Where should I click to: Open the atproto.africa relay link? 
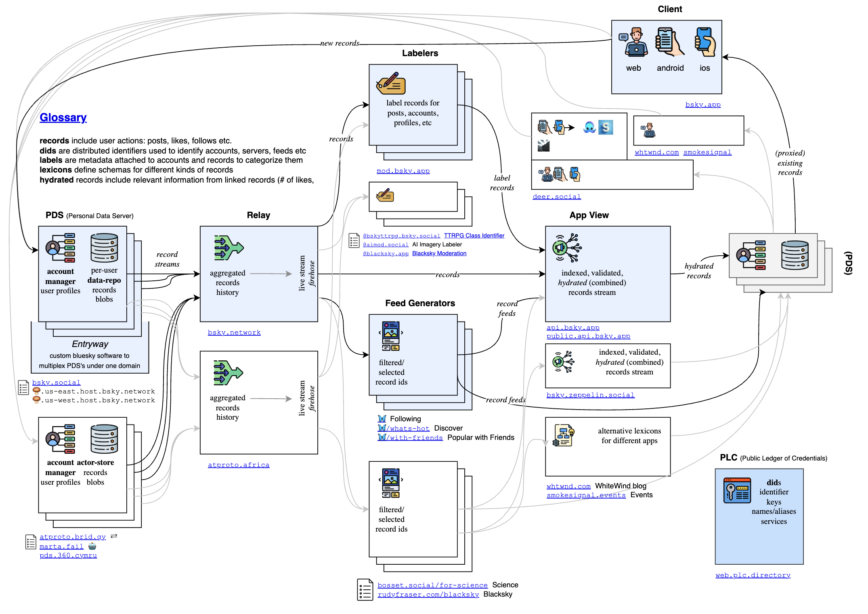coord(238,465)
